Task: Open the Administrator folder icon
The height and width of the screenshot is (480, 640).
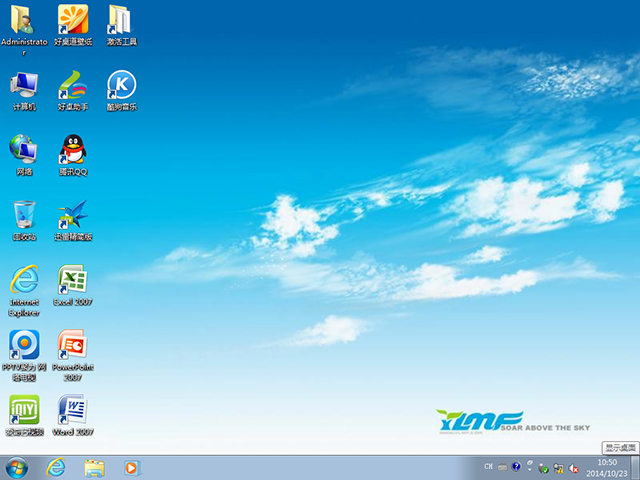Action: click(22, 20)
